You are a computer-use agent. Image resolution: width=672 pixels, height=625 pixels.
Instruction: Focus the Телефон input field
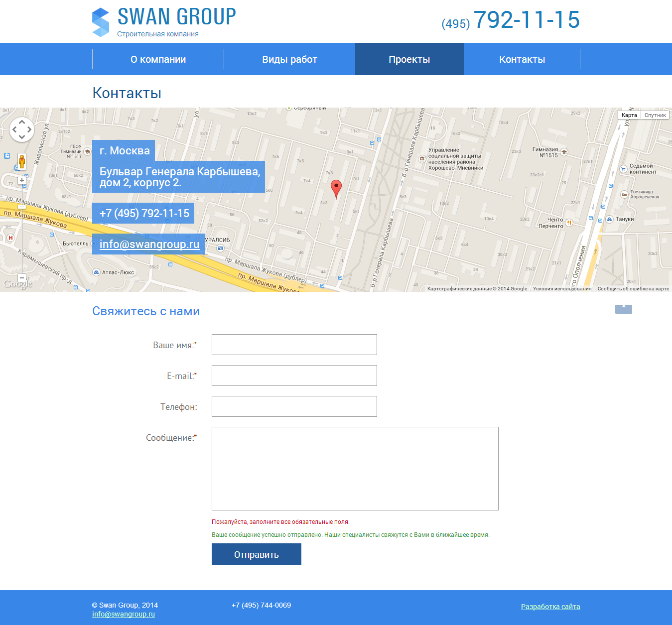pos(294,406)
